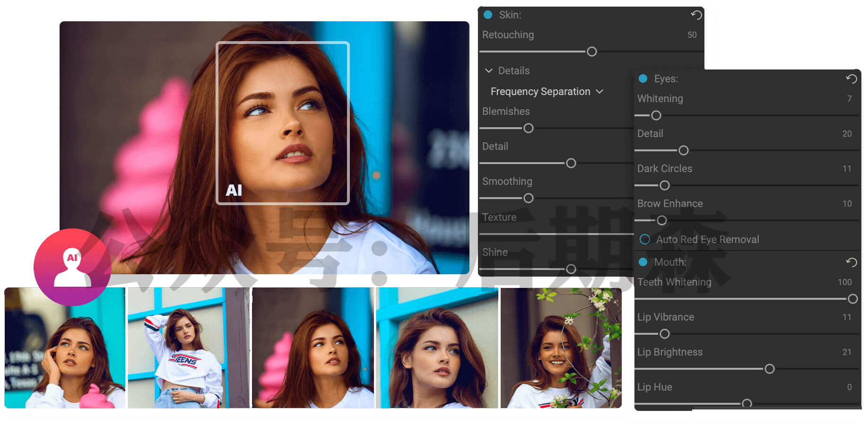This screenshot has width=868, height=426.
Task: Click the Eyes Whitening slider handle
Action: point(656,115)
